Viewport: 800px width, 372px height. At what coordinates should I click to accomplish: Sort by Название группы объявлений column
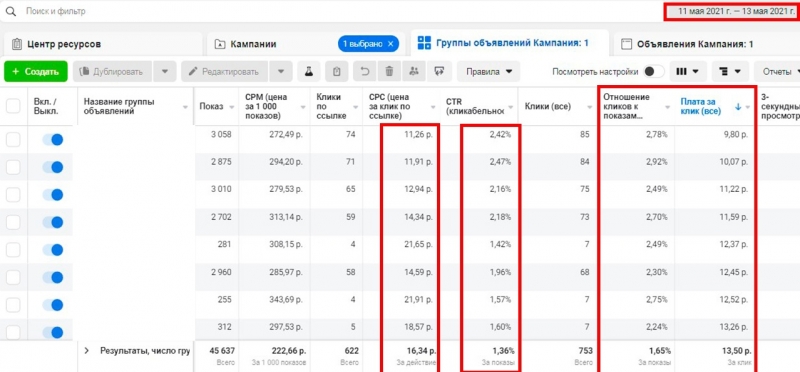point(135,106)
